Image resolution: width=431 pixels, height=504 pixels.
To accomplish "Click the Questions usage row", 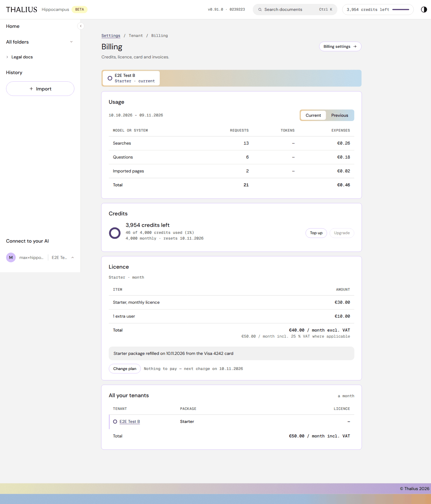I will (x=231, y=157).
